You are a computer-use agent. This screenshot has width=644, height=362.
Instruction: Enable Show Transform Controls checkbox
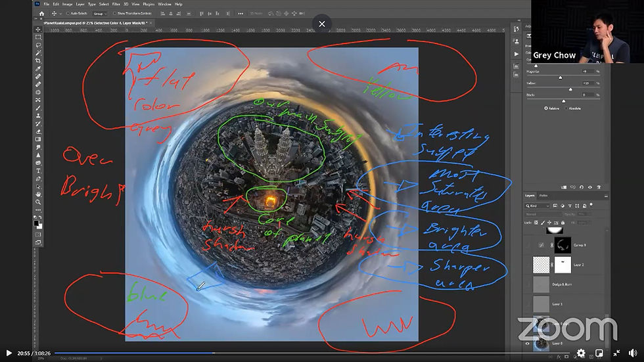pos(114,14)
